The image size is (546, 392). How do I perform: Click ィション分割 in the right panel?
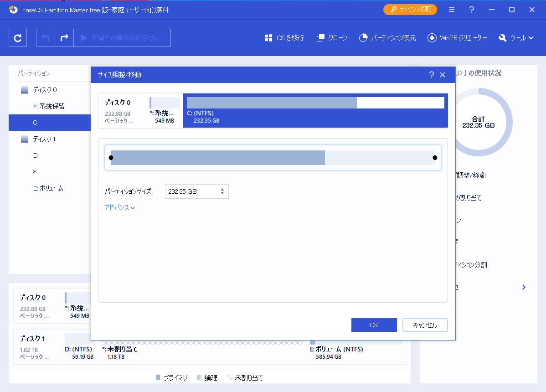(x=471, y=265)
